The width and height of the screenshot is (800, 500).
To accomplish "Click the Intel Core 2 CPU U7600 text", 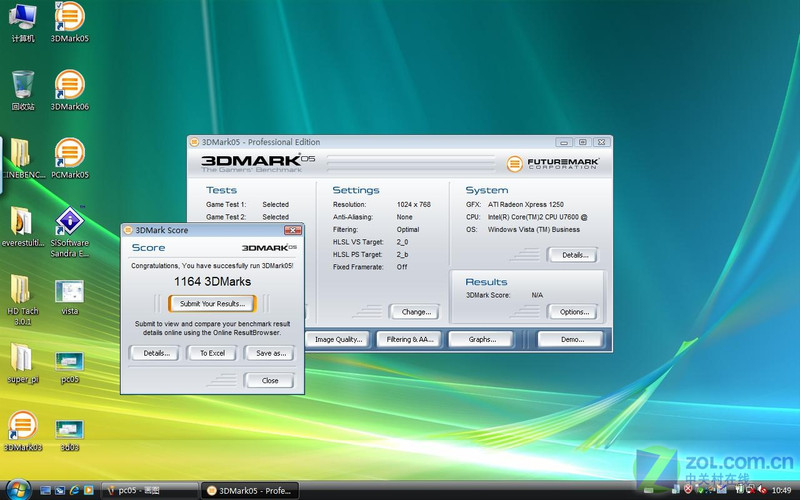I will click(537, 217).
